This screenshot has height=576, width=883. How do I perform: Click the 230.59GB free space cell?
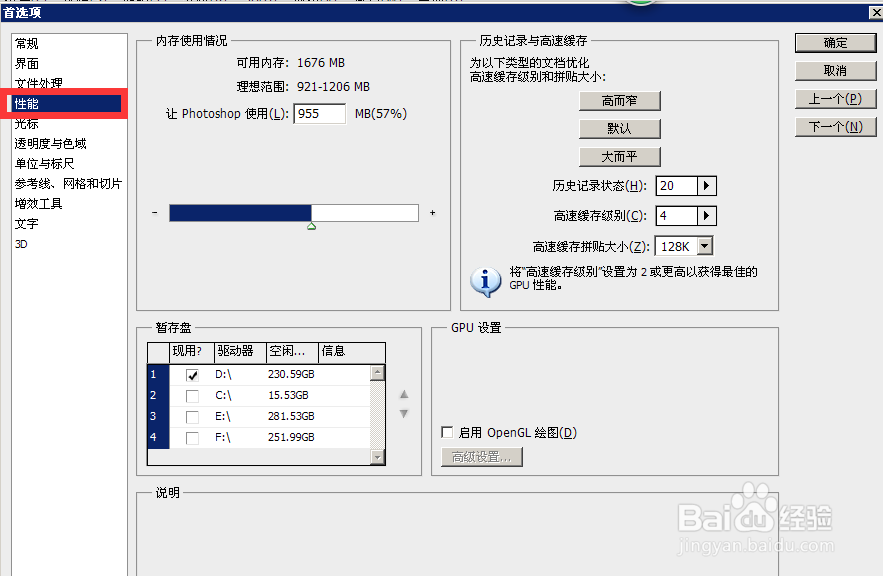[291, 374]
